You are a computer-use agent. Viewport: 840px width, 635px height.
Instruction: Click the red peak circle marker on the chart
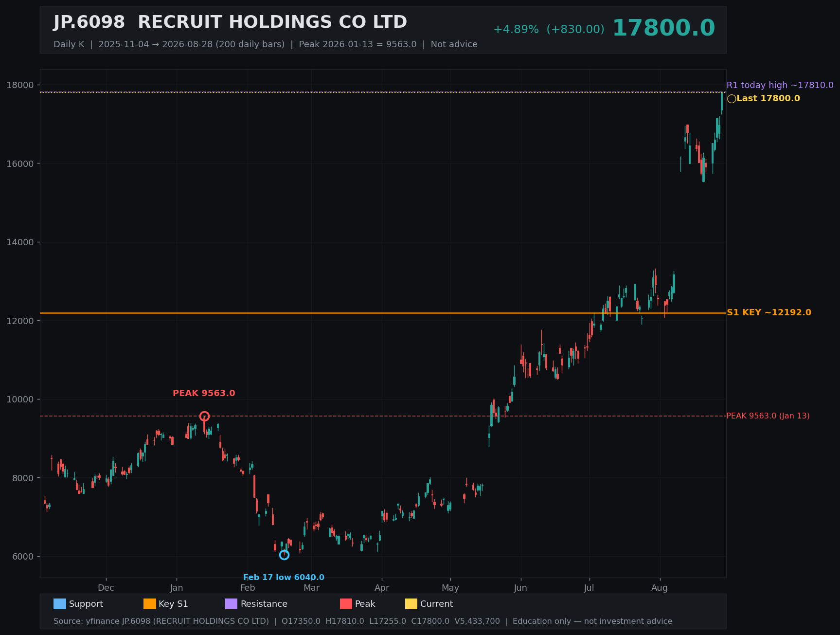pyautogui.click(x=204, y=416)
